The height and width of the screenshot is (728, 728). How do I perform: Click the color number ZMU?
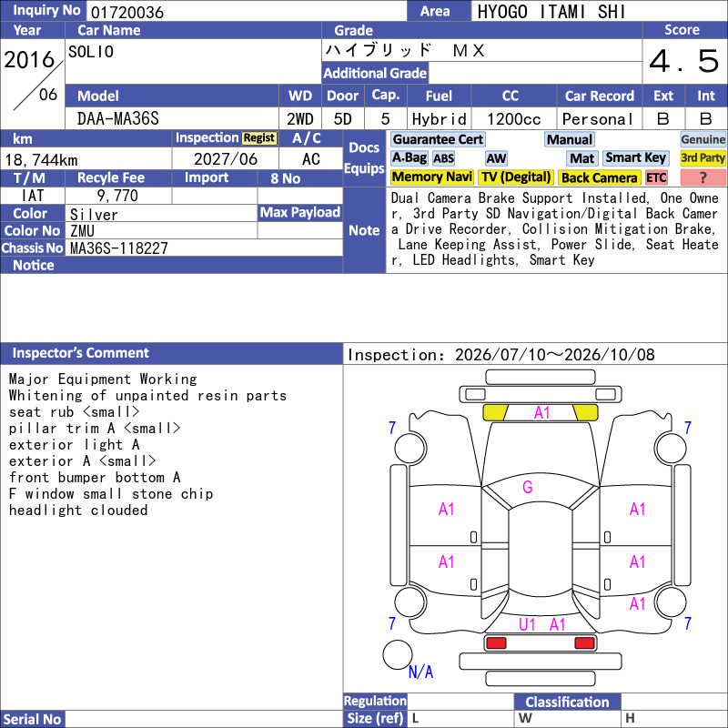(82, 231)
